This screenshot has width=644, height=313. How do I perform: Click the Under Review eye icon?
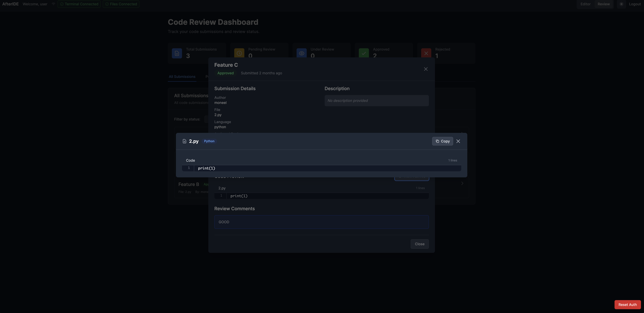(302, 53)
